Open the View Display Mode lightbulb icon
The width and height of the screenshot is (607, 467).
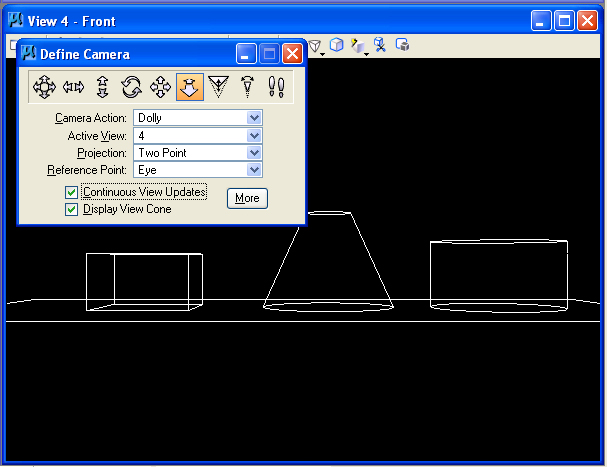pyautogui.click(x=358, y=46)
